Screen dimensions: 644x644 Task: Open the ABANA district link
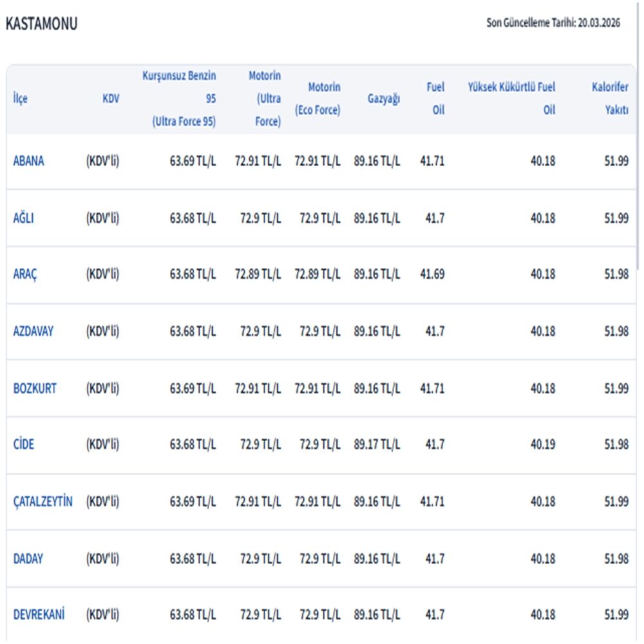(x=28, y=162)
